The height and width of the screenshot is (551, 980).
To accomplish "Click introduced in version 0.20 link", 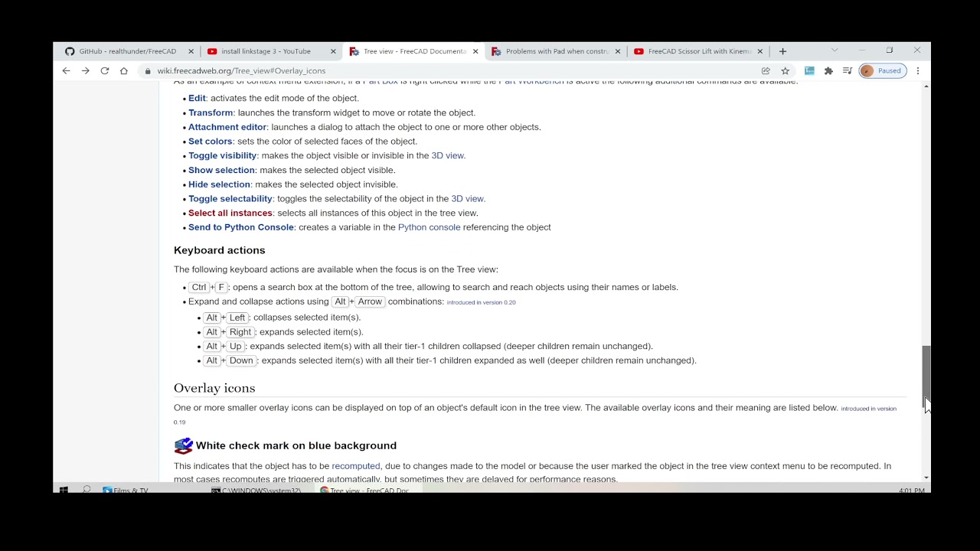I will click(482, 302).
